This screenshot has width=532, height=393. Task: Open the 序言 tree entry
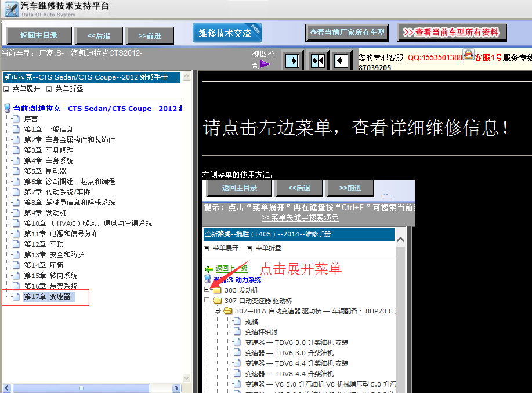click(31, 119)
